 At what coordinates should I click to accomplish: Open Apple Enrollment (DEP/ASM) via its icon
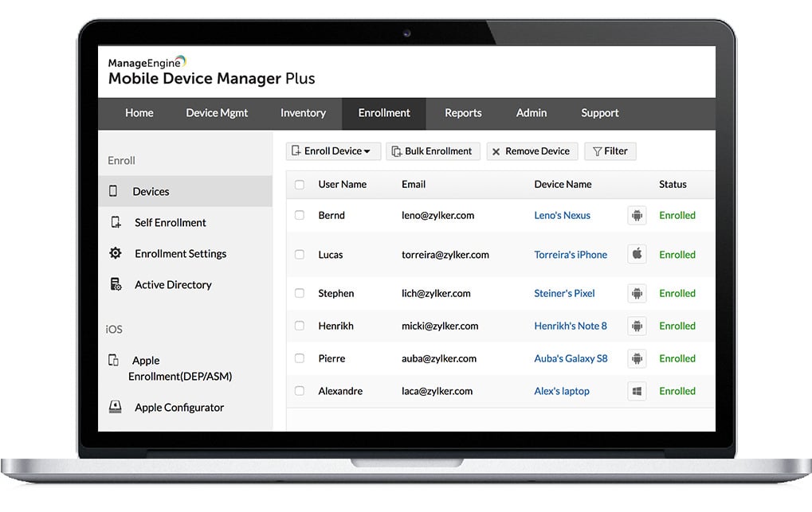pyautogui.click(x=116, y=361)
